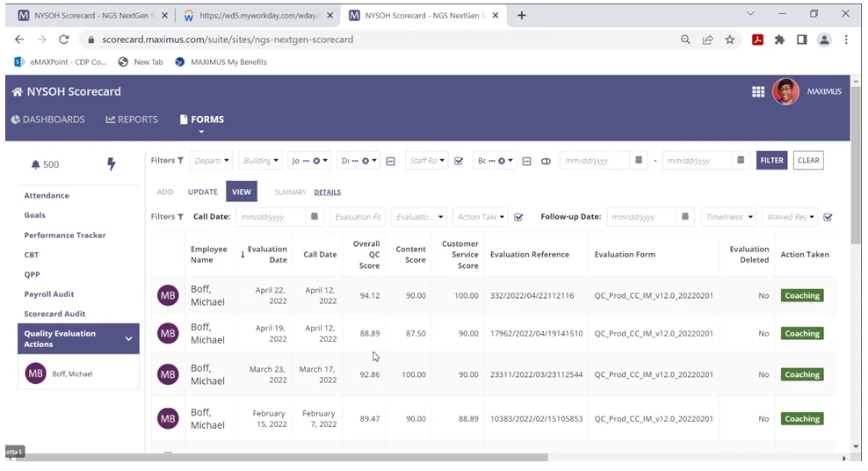
Task: Go back in browser history
Action: [19, 40]
